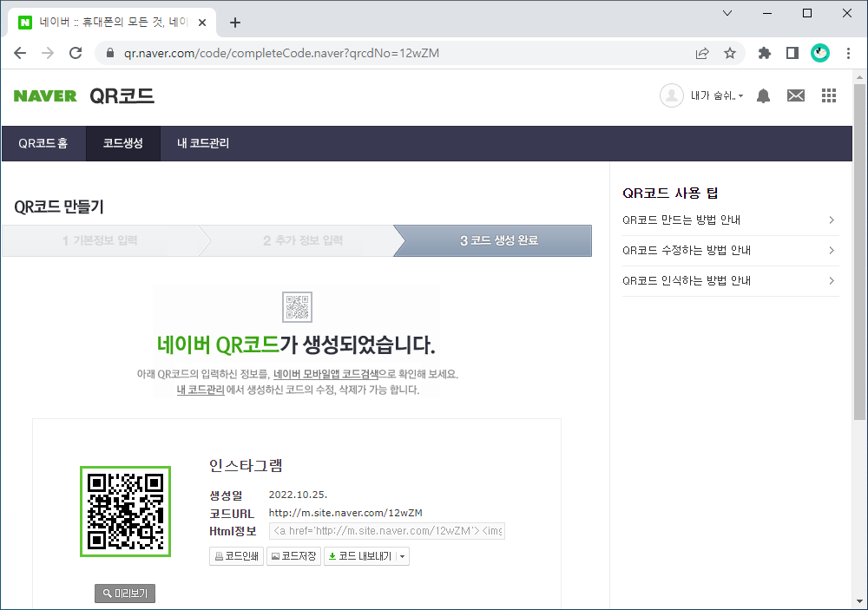Open the notifications bell icon
The image size is (868, 610).
coord(763,95)
